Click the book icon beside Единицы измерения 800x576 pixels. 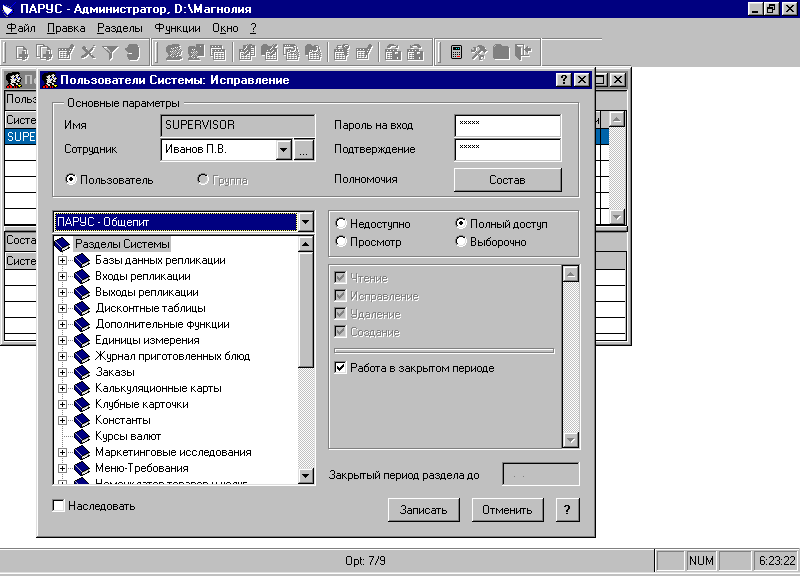point(82,340)
